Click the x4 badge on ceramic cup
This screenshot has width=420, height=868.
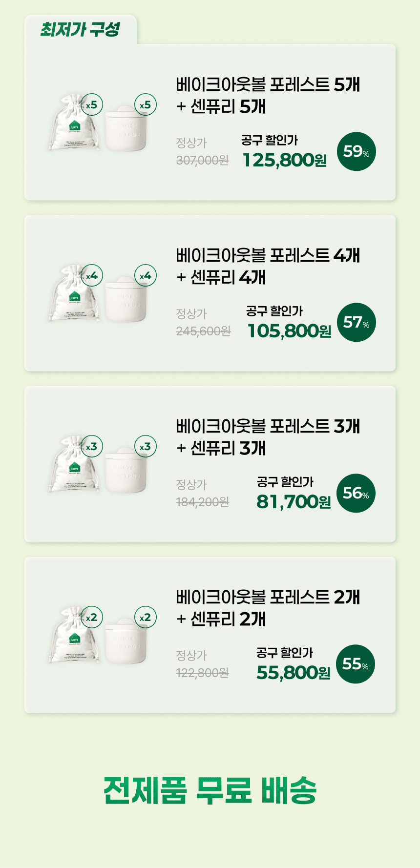tap(145, 276)
